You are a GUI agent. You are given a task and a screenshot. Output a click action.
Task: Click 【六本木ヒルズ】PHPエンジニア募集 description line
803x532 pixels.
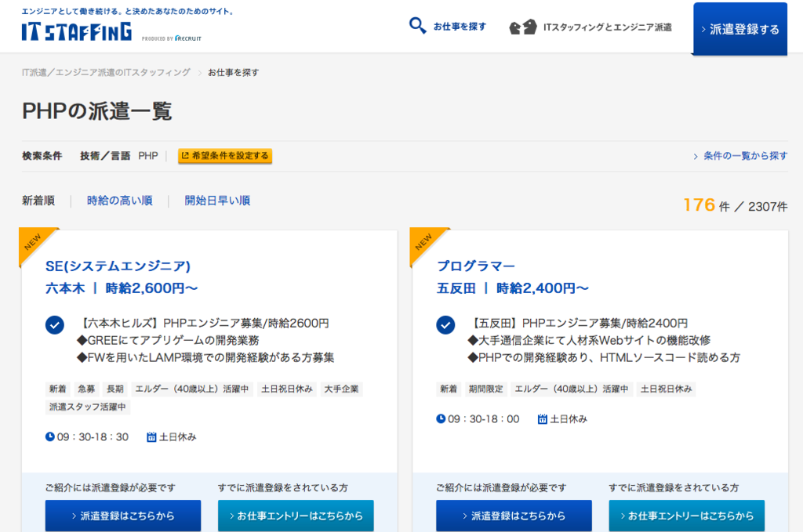click(203, 324)
